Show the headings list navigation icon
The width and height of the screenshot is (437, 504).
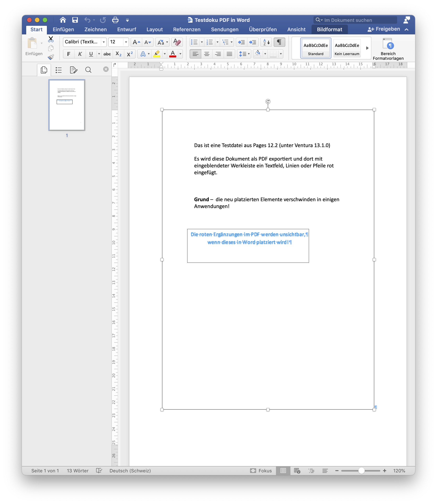click(x=58, y=70)
